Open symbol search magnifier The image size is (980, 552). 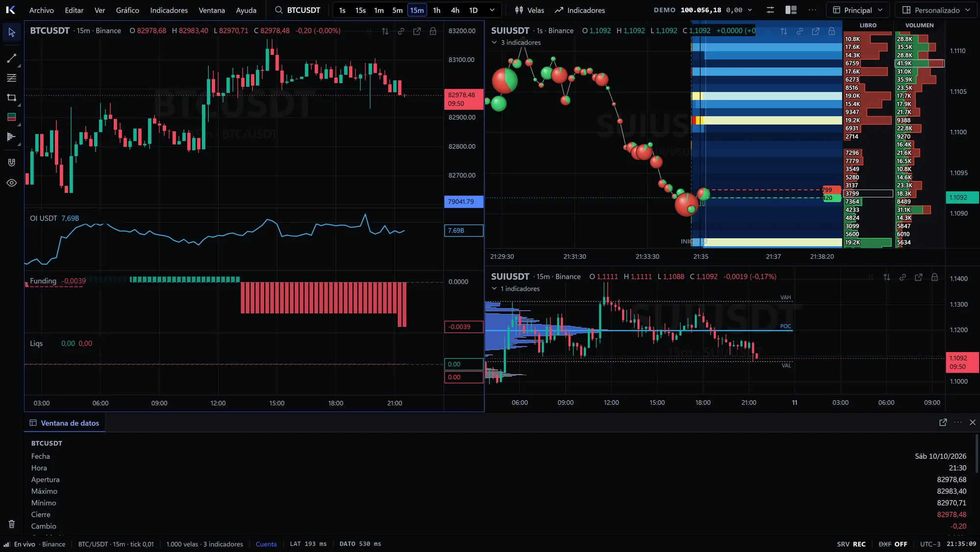point(279,10)
